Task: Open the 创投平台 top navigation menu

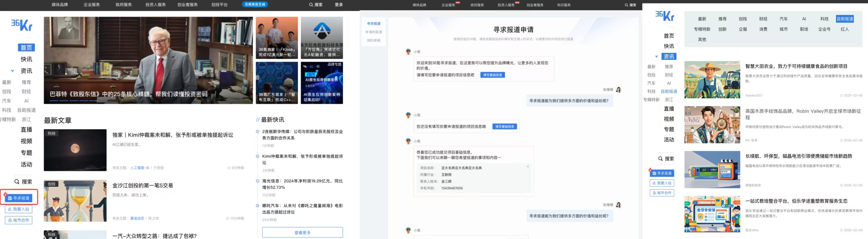Action: [219, 5]
